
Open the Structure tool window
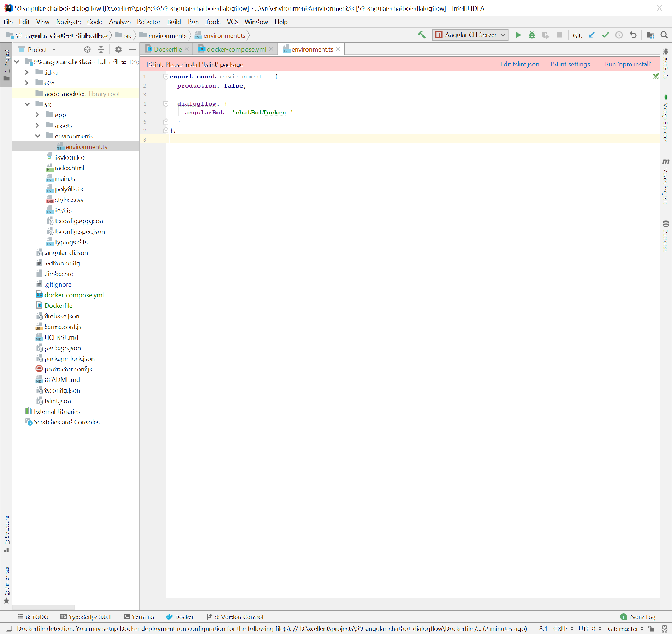tap(6, 534)
